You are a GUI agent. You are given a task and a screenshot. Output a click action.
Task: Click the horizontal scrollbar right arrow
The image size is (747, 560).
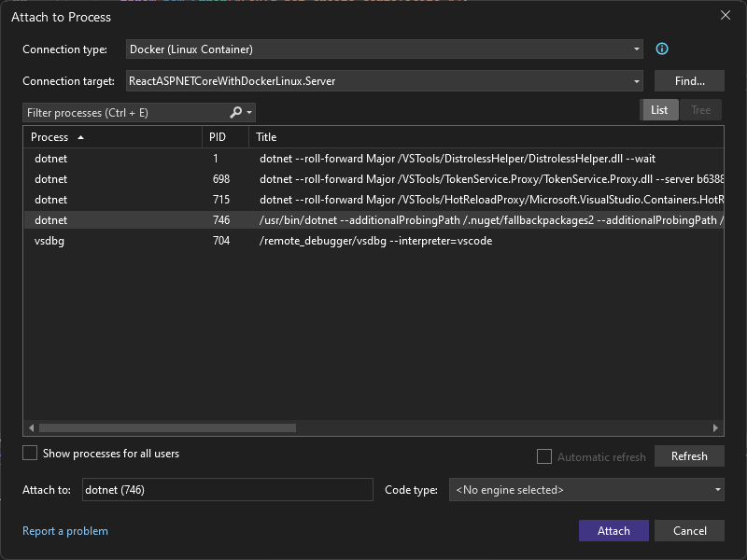[x=716, y=427]
